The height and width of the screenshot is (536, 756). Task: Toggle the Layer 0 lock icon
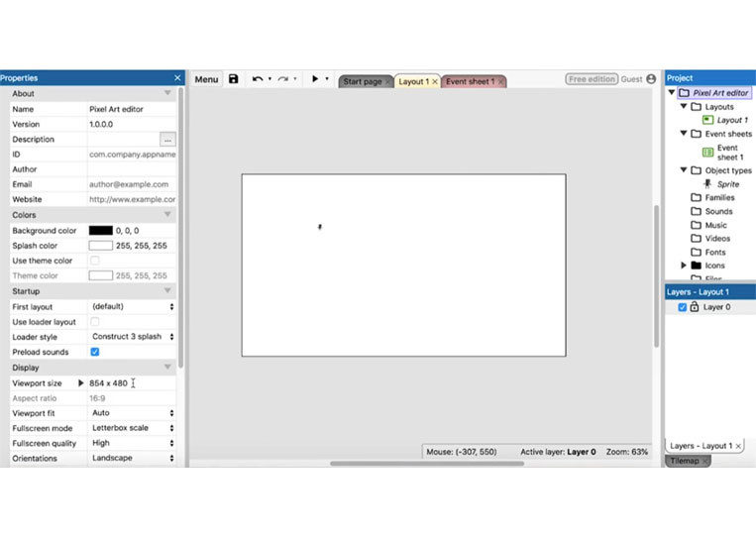pos(695,306)
